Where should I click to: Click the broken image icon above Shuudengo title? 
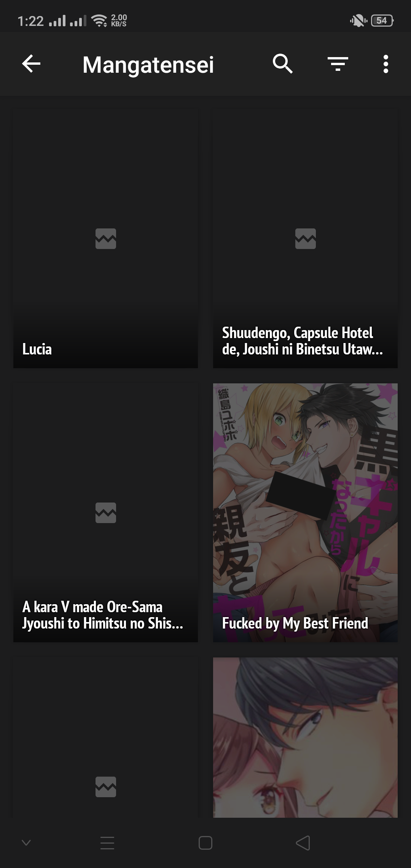point(306,239)
